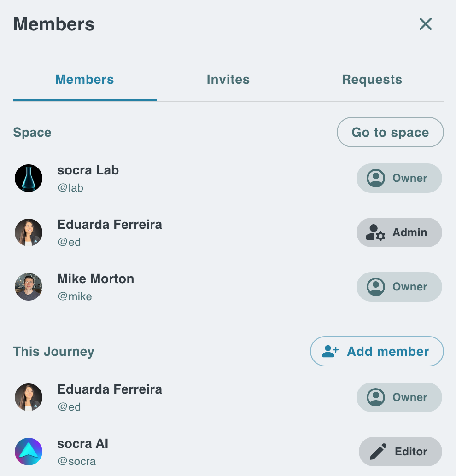Open the Requests tab
Image resolution: width=456 pixels, height=476 pixels.
372,80
